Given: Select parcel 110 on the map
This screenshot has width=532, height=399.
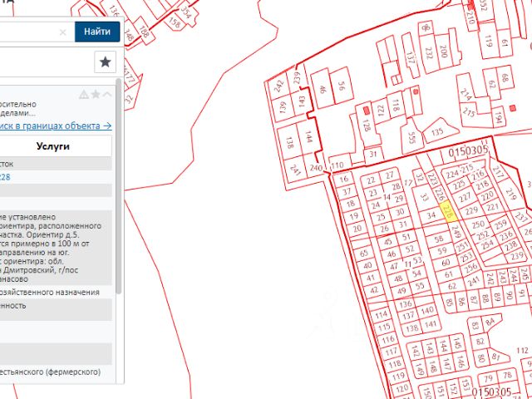Looking at the screenshot, I should point(337,165).
